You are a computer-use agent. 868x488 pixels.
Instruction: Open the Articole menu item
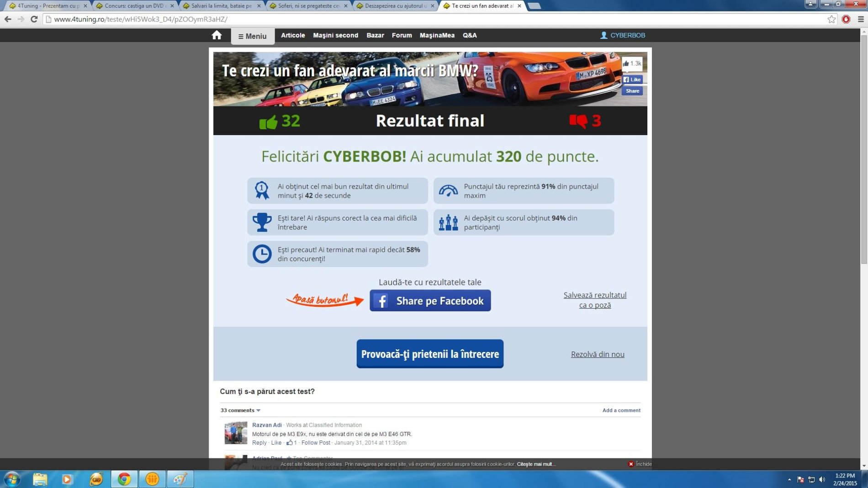pyautogui.click(x=293, y=35)
